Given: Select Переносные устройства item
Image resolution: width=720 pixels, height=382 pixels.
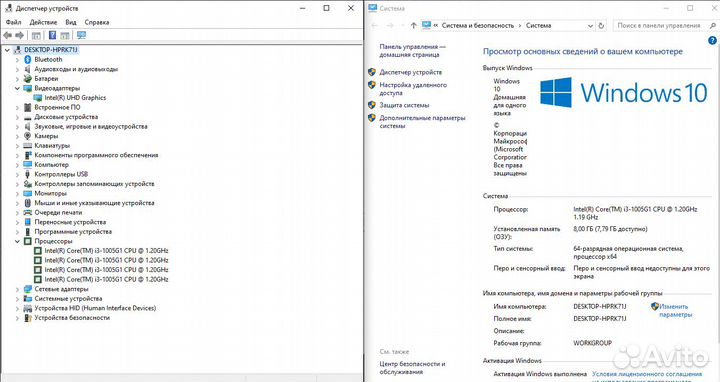Looking at the screenshot, I should click(x=70, y=222).
